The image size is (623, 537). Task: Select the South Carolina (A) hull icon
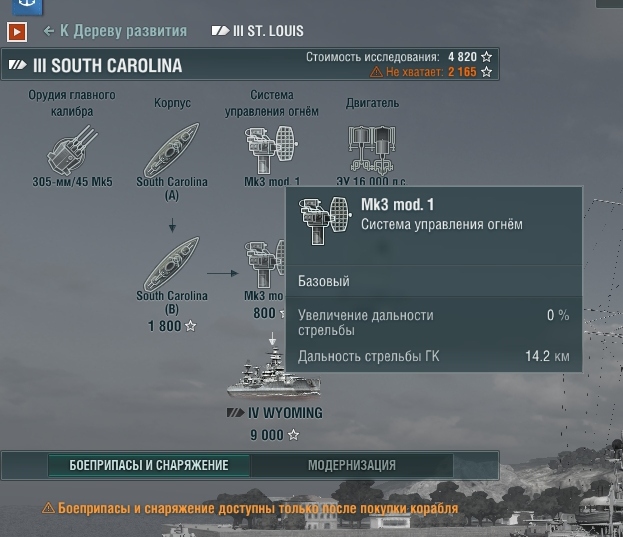click(x=172, y=150)
